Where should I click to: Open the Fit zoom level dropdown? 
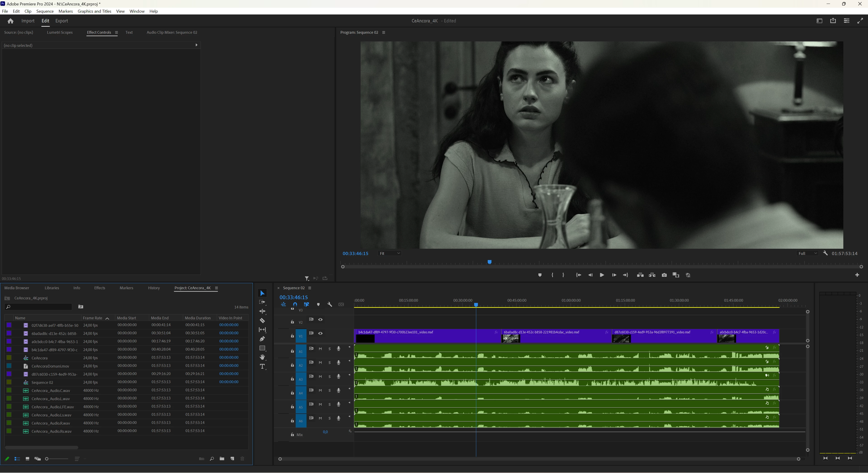(x=390, y=253)
